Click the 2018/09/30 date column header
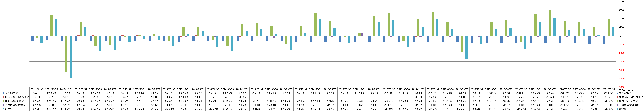Image resolution: width=644 pixels, height=111 pixels. click(x=462, y=89)
